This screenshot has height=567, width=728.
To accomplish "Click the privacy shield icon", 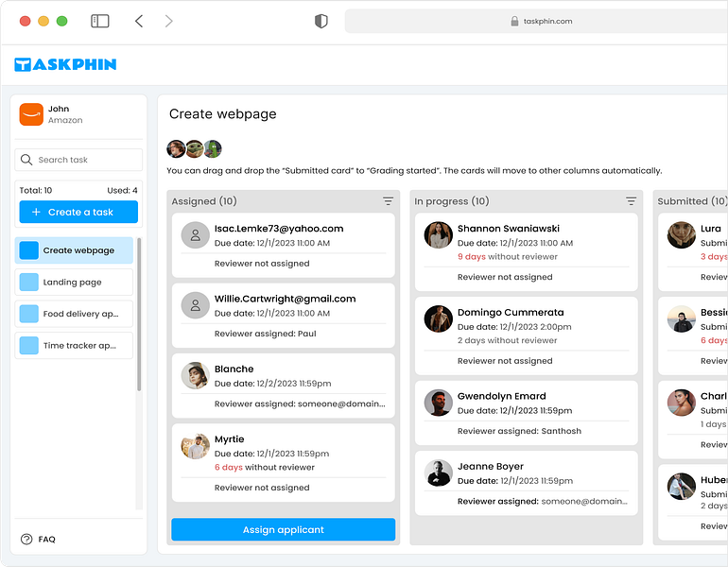I will 321,21.
